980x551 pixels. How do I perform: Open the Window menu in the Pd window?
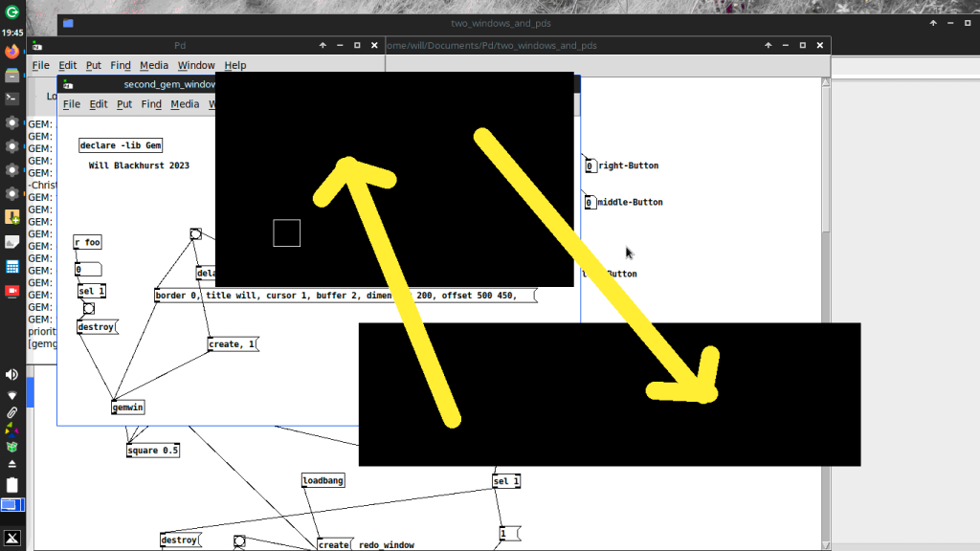(195, 65)
